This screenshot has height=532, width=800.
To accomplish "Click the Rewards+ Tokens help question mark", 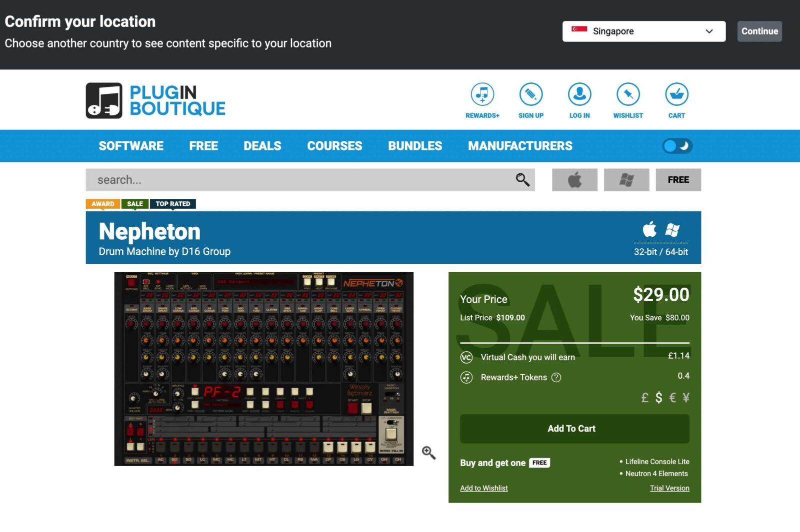I will coord(556,378).
